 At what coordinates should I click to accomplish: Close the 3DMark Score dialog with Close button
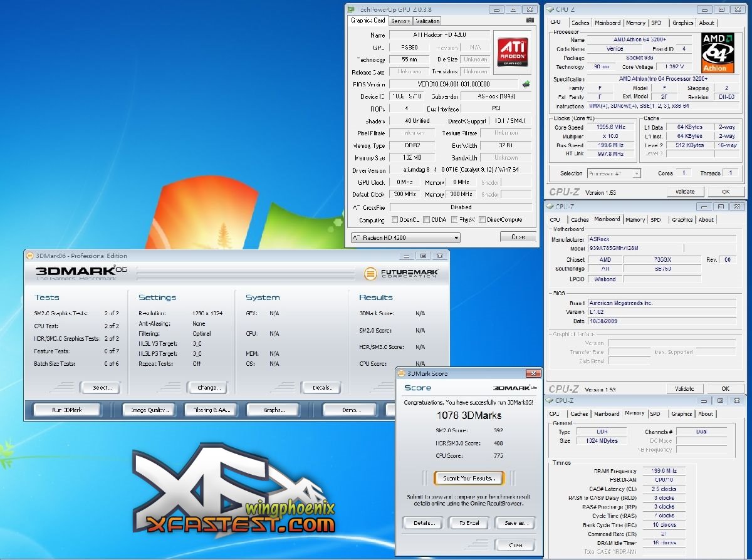tap(515, 544)
